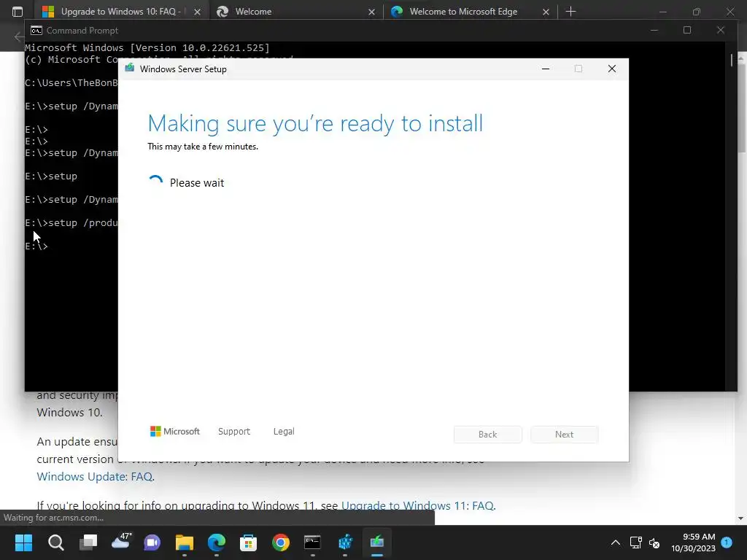Open the Windows Start menu
The width and height of the screenshot is (747, 560).
point(23,542)
